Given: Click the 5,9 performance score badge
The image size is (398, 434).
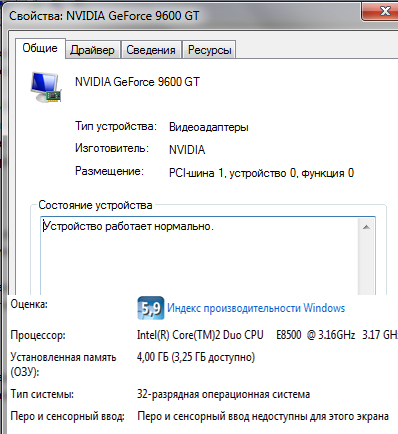Looking at the screenshot, I should [x=151, y=308].
